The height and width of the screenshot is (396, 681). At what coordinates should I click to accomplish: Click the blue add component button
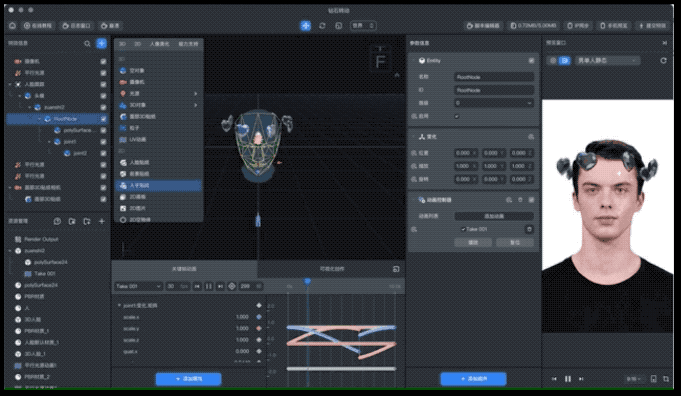(x=473, y=379)
